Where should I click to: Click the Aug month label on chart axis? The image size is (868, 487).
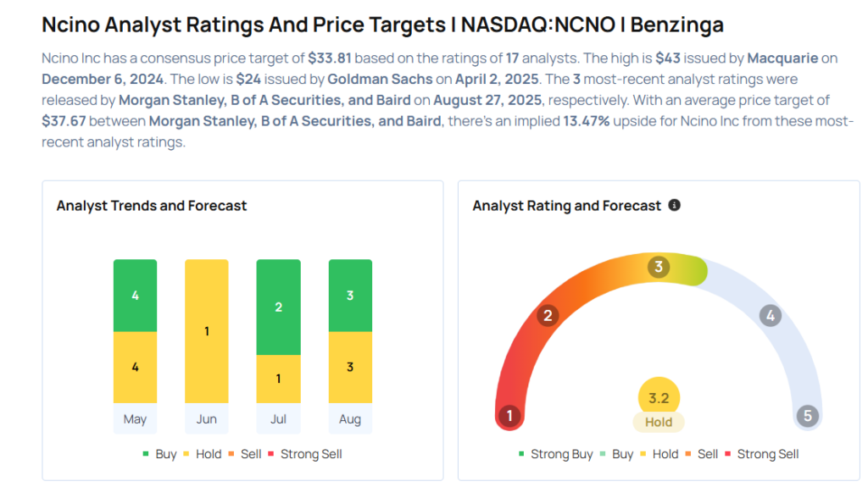pos(350,418)
